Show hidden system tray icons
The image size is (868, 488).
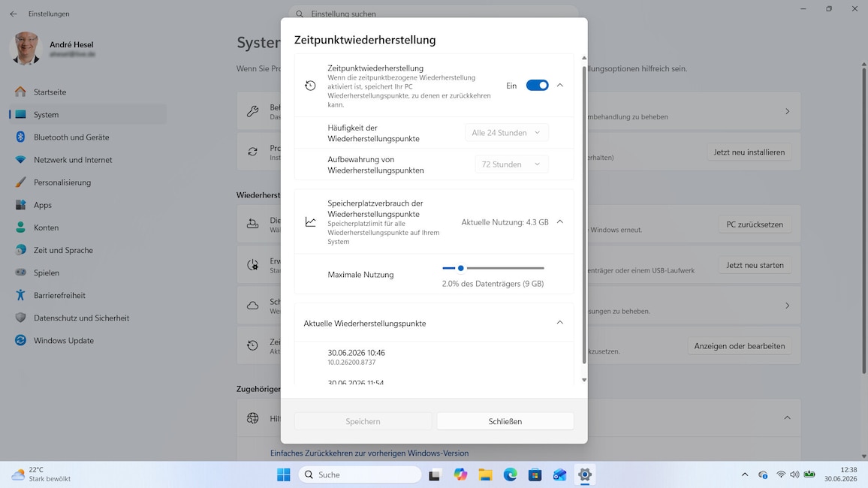745,474
